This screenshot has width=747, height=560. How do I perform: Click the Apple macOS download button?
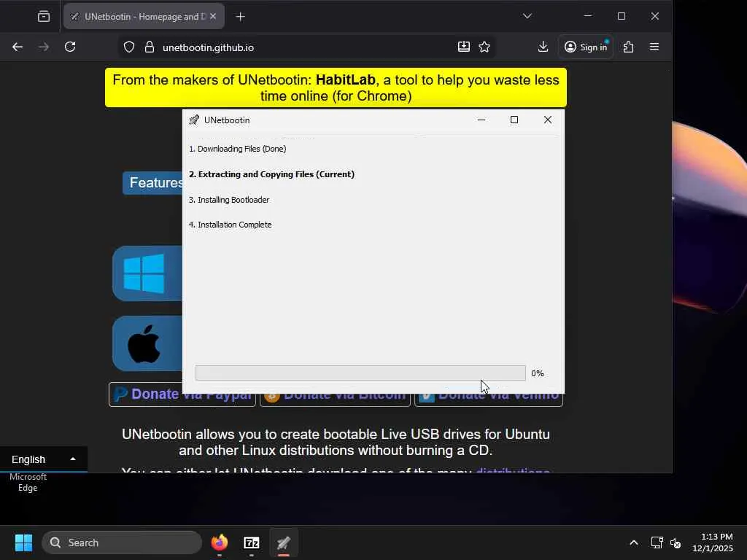click(x=147, y=343)
